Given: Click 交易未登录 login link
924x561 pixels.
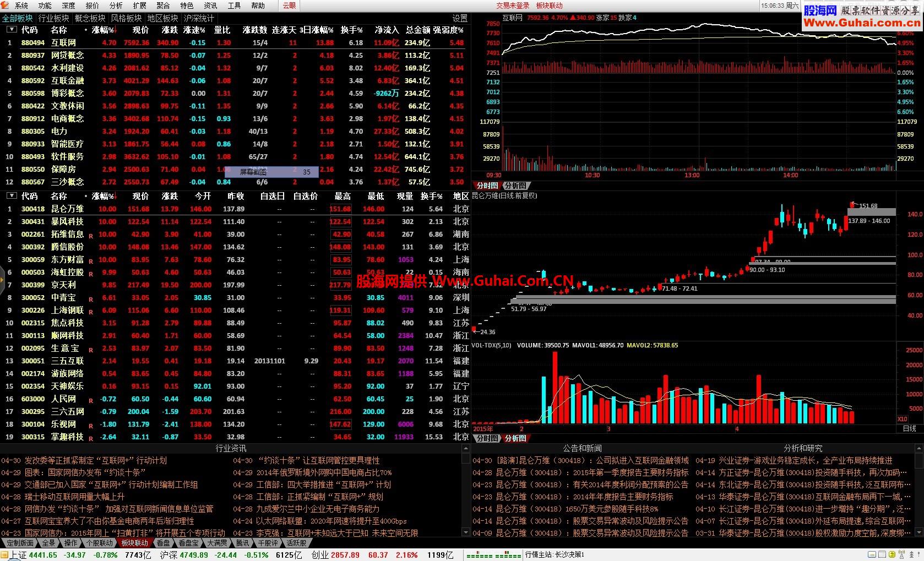Looking at the screenshot, I should tap(513, 6).
